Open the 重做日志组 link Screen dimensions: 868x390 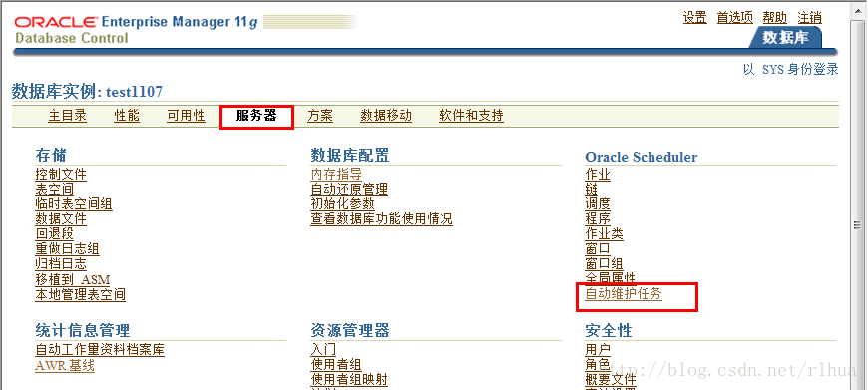tap(68, 249)
